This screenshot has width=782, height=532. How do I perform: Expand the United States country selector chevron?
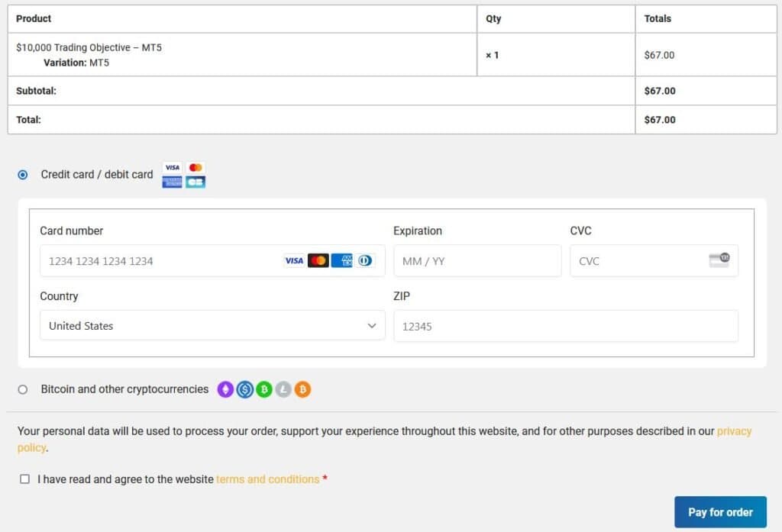tap(373, 325)
